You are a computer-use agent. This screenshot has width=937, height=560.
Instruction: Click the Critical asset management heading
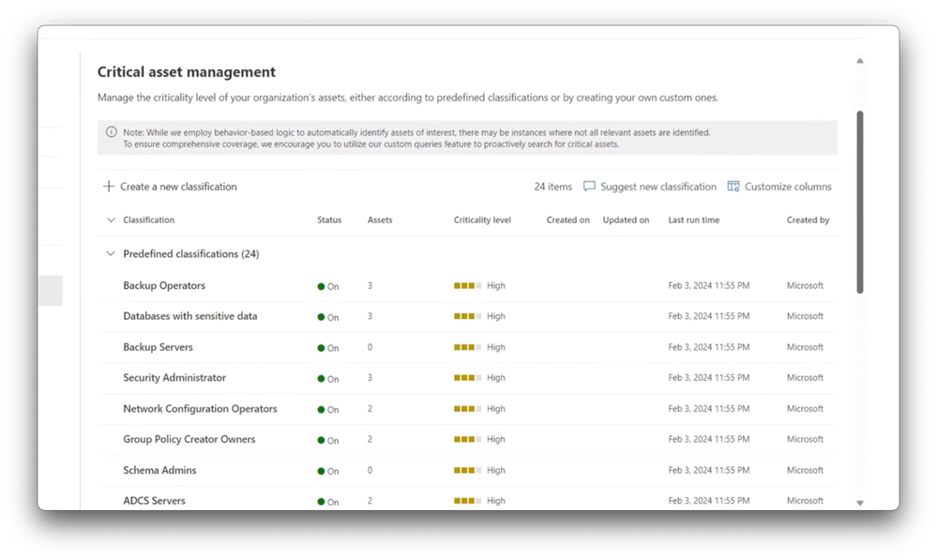point(187,71)
